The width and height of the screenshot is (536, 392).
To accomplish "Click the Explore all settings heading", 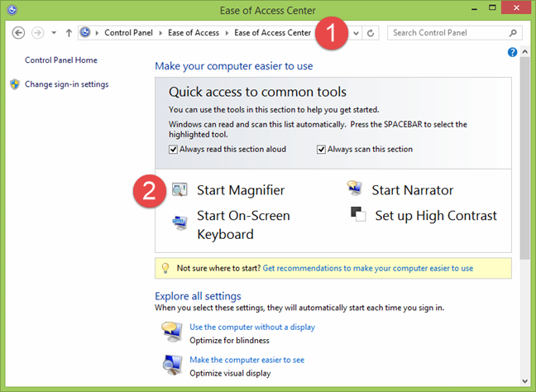I will tap(198, 296).
